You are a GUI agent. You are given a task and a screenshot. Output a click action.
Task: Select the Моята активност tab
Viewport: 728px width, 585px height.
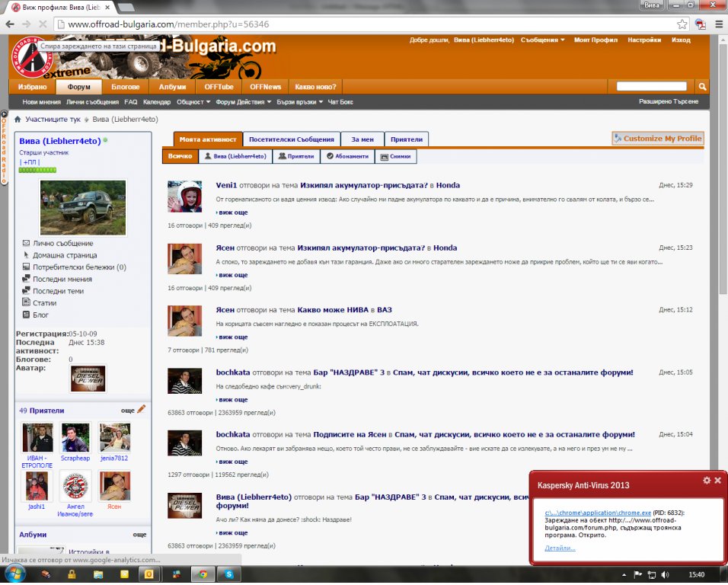click(x=208, y=139)
